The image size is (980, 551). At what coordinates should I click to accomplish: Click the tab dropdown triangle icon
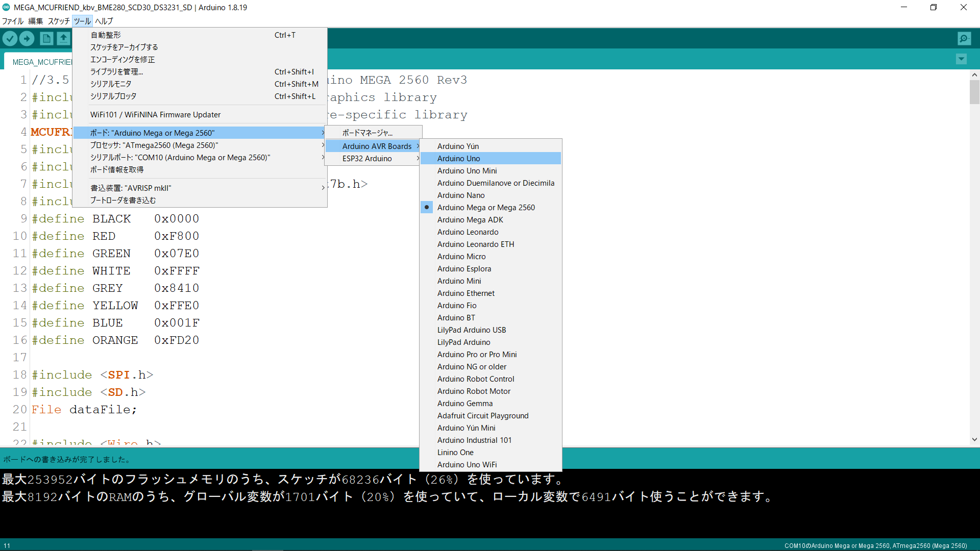tap(961, 59)
